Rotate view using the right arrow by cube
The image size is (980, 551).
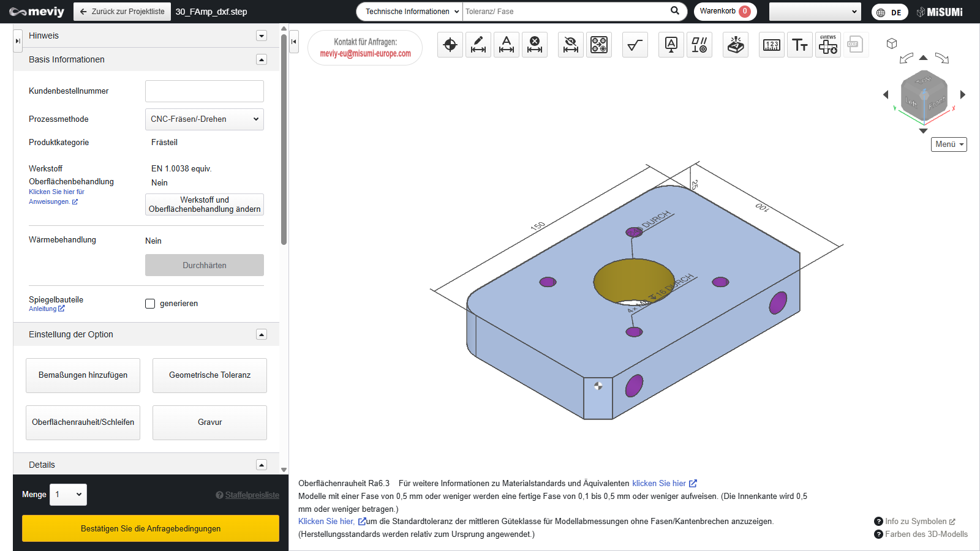point(963,94)
